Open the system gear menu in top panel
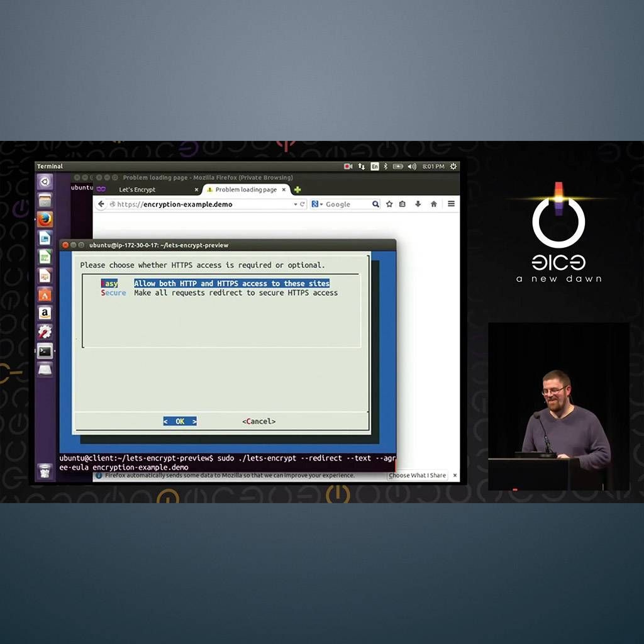644x644 pixels. pyautogui.click(x=453, y=166)
